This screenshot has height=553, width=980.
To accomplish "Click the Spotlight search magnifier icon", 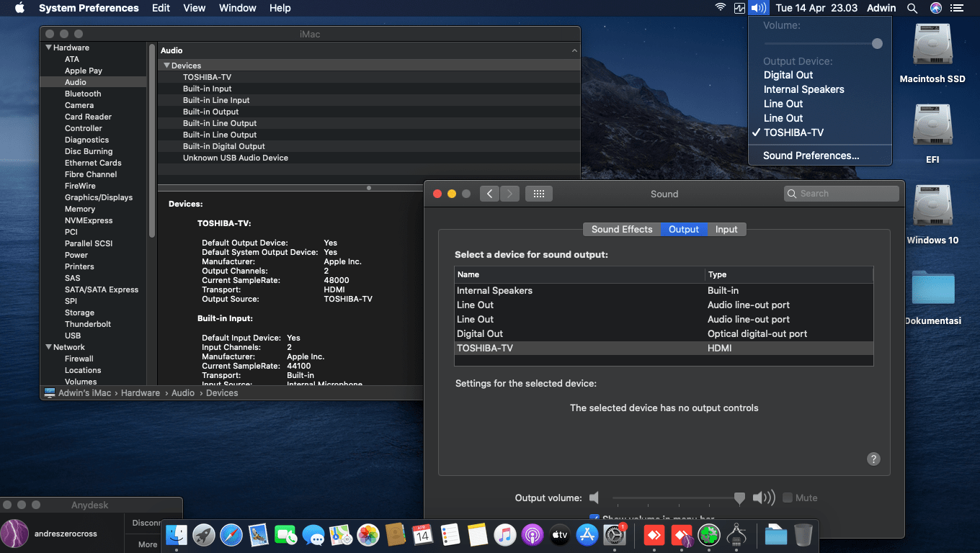I will coord(912,8).
